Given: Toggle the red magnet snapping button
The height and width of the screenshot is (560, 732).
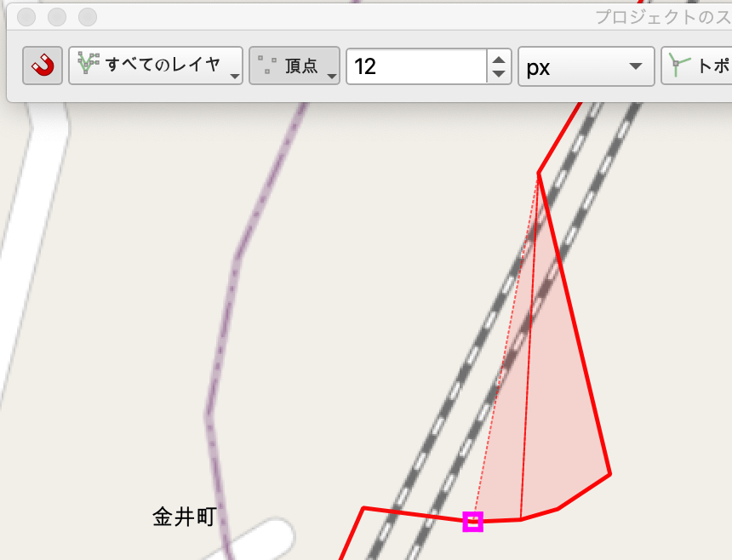Looking at the screenshot, I should click(43, 66).
